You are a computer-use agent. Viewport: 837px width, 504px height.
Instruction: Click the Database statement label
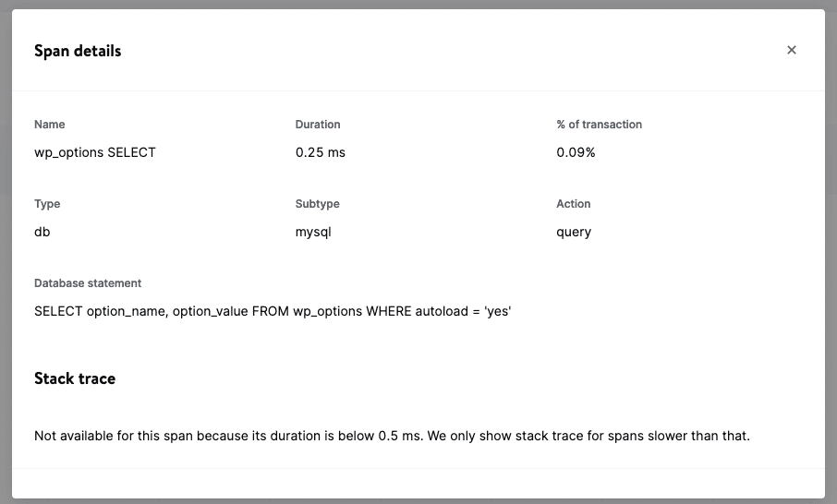pos(88,283)
